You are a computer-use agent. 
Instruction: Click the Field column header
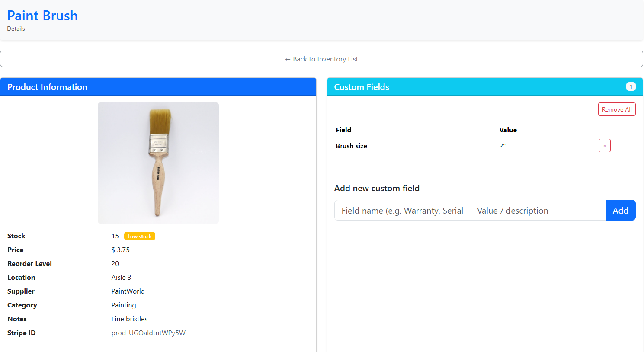pos(343,130)
